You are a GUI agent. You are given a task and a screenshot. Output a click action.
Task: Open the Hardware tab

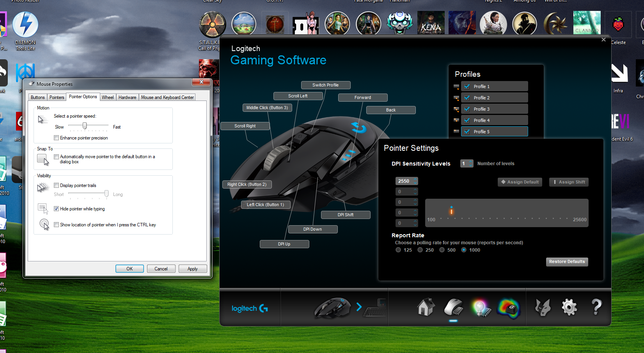point(128,97)
